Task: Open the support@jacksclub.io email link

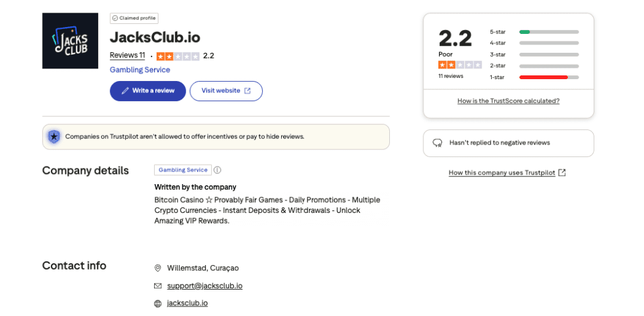Action: [204, 286]
